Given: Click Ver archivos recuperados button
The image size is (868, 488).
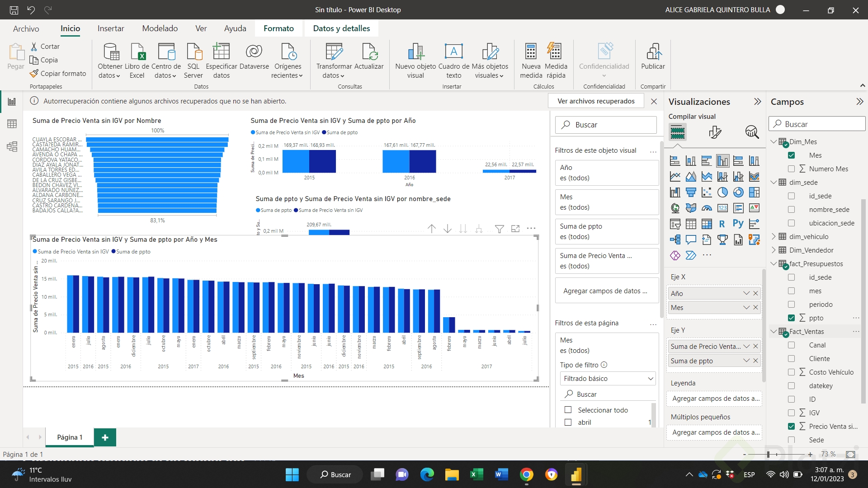Looking at the screenshot, I should coord(595,101).
